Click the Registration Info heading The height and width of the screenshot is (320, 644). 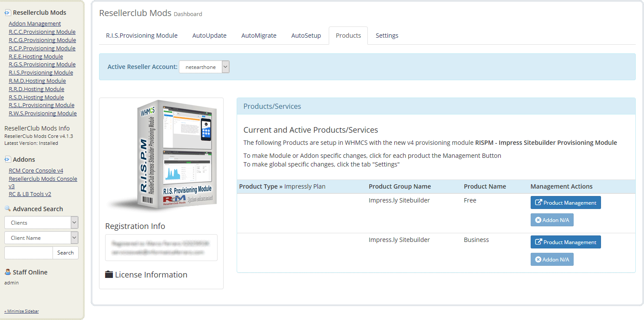coord(135,226)
